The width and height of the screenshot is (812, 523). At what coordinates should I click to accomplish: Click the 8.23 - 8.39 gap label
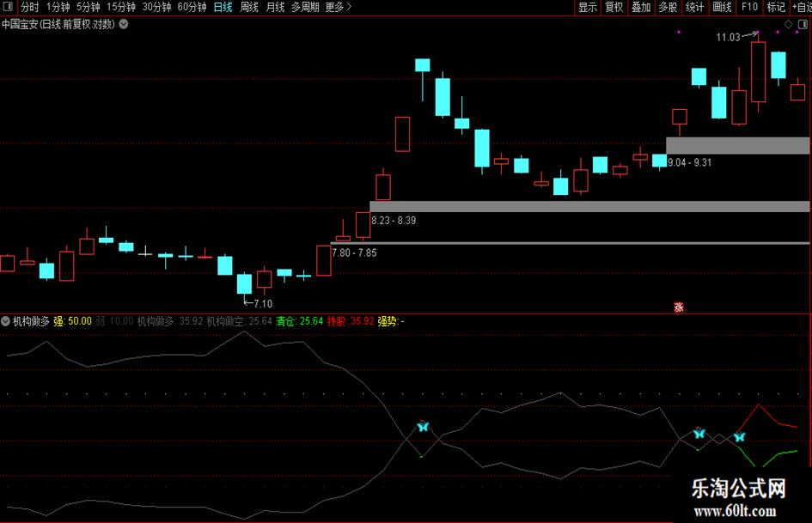click(x=394, y=221)
